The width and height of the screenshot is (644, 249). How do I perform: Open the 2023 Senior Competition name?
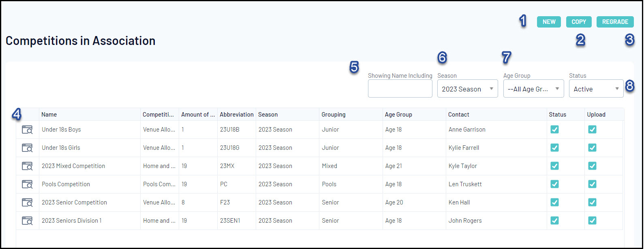pyautogui.click(x=74, y=202)
